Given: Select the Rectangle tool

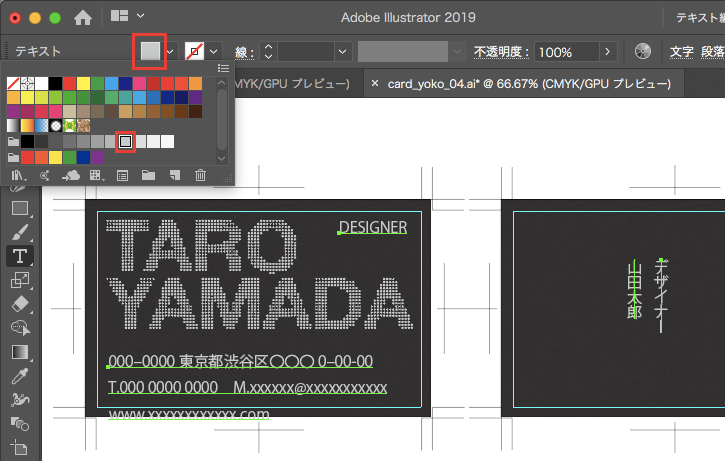Looking at the screenshot, I should (19, 209).
